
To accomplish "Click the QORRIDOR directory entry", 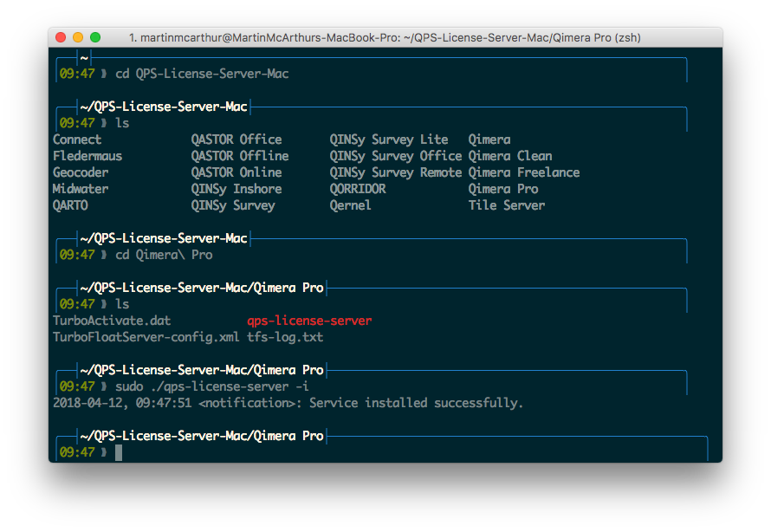I will pyautogui.click(x=358, y=189).
